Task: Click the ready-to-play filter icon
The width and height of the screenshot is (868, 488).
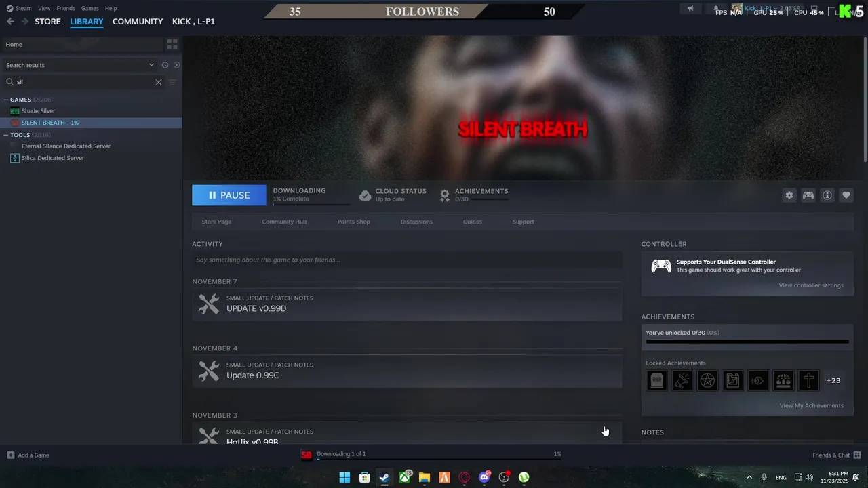Action: click(176, 65)
